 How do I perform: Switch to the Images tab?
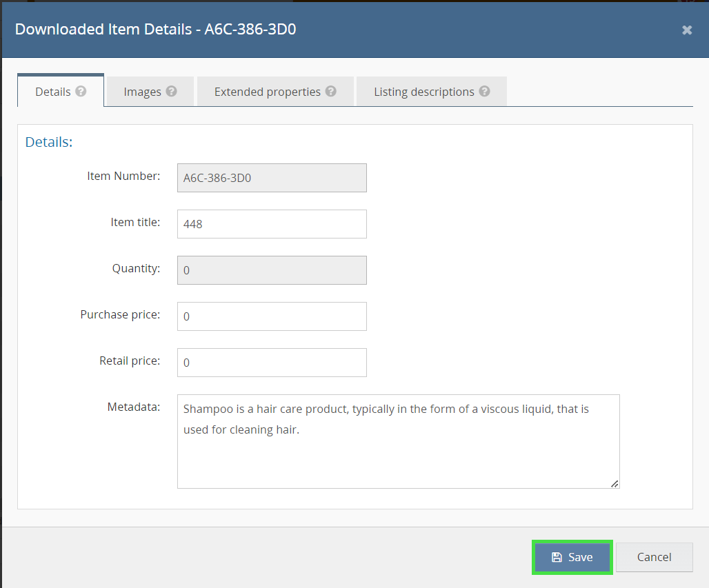142,92
